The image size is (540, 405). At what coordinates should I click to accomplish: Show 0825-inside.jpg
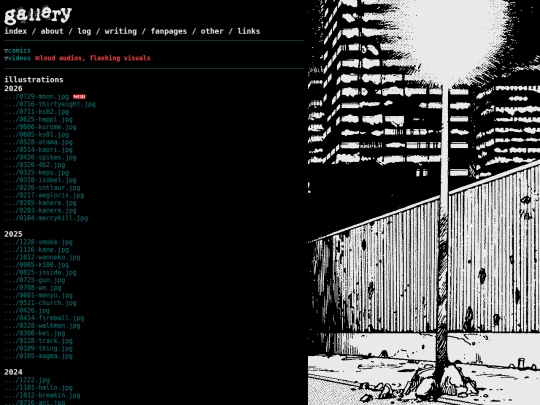[40, 272]
